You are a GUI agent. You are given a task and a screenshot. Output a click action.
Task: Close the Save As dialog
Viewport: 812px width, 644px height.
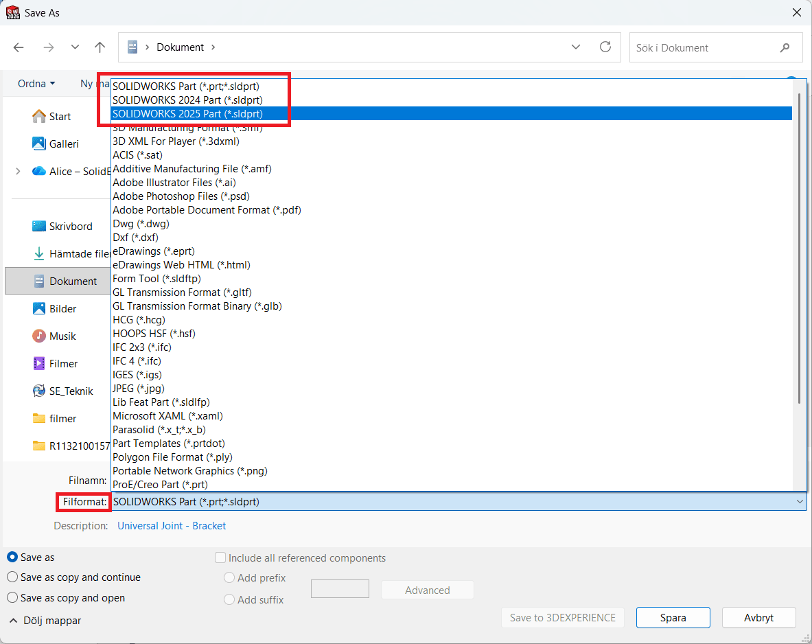pos(797,12)
